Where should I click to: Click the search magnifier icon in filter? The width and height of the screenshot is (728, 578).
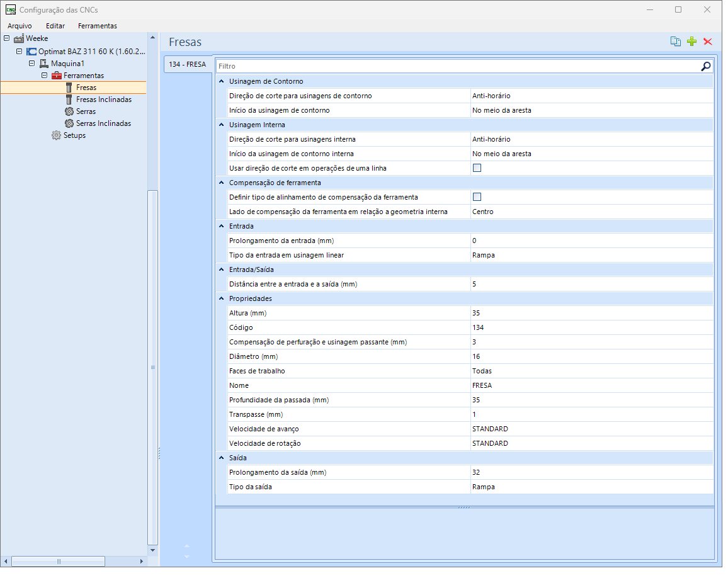tap(706, 66)
